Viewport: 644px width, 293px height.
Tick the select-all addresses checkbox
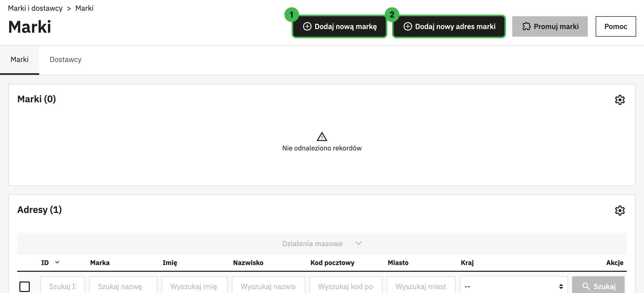pyautogui.click(x=25, y=286)
